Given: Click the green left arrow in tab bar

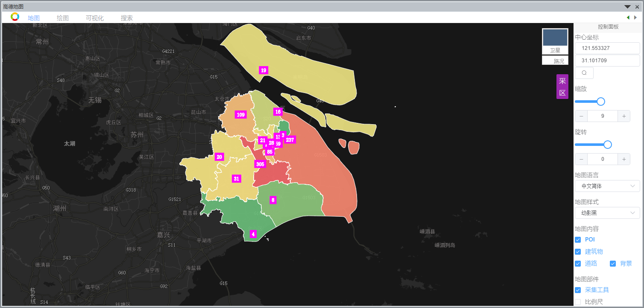Looking at the screenshot, I should [x=628, y=17].
